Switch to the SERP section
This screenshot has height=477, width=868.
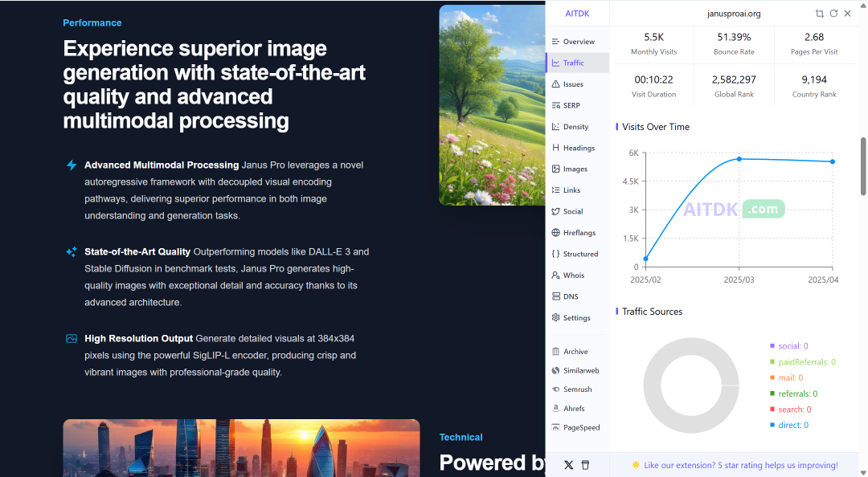tap(577, 105)
